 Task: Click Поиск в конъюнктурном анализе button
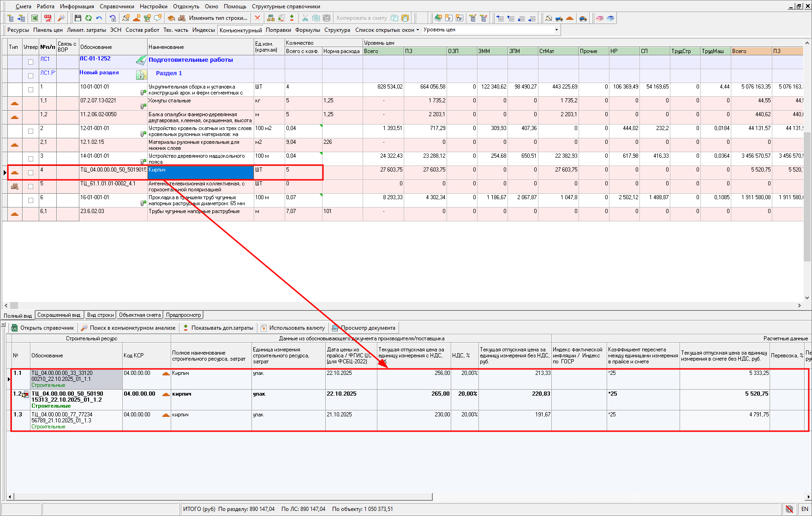(128, 328)
